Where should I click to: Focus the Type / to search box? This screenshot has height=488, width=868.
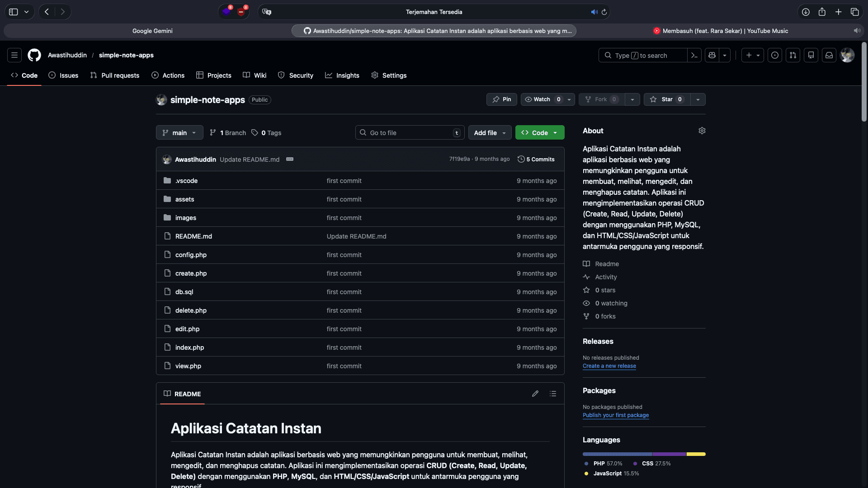coord(643,55)
